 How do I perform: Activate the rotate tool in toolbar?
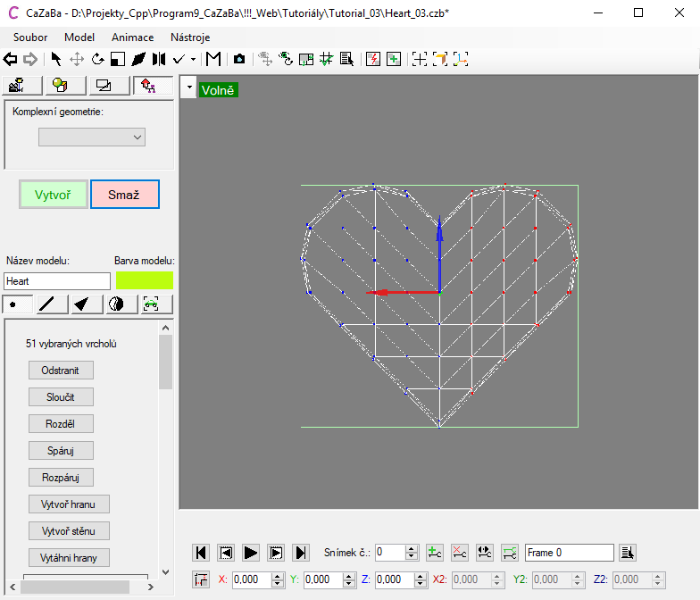pyautogui.click(x=97, y=59)
